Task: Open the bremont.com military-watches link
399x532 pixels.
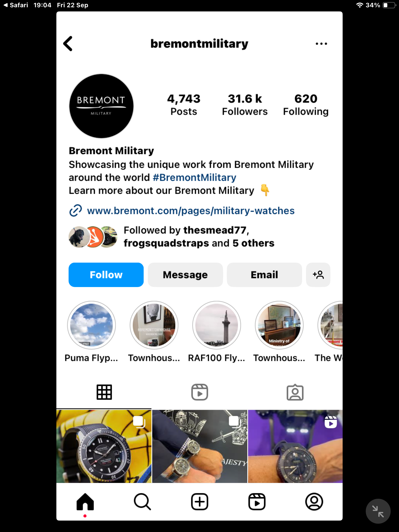Action: [191, 211]
